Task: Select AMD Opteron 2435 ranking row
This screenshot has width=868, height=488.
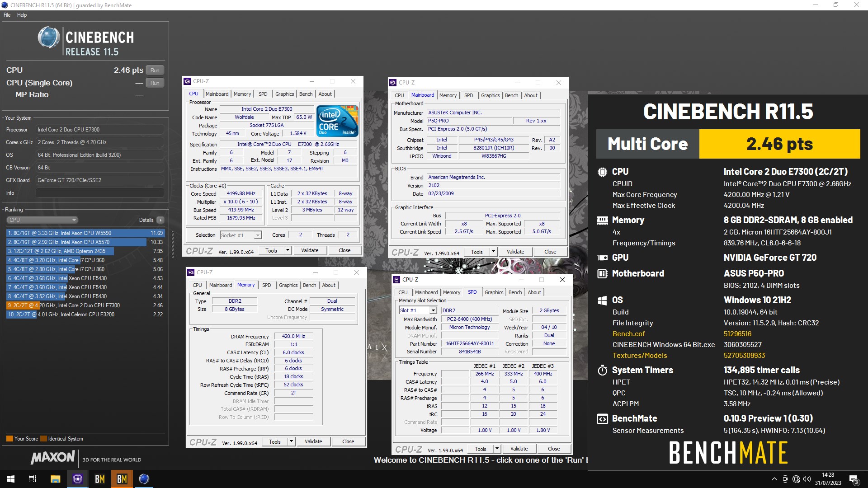Action: point(85,251)
